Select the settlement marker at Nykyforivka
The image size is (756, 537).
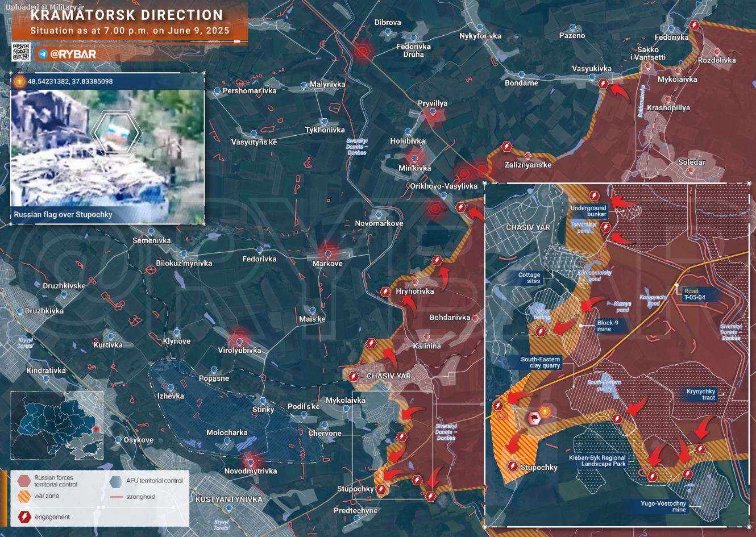point(480,27)
